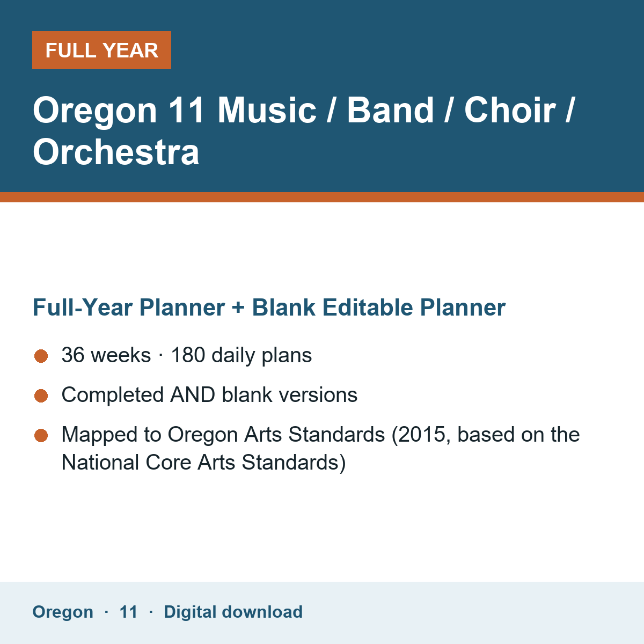
Task: Click the Digital download footer text
Action: pyautogui.click(x=233, y=612)
